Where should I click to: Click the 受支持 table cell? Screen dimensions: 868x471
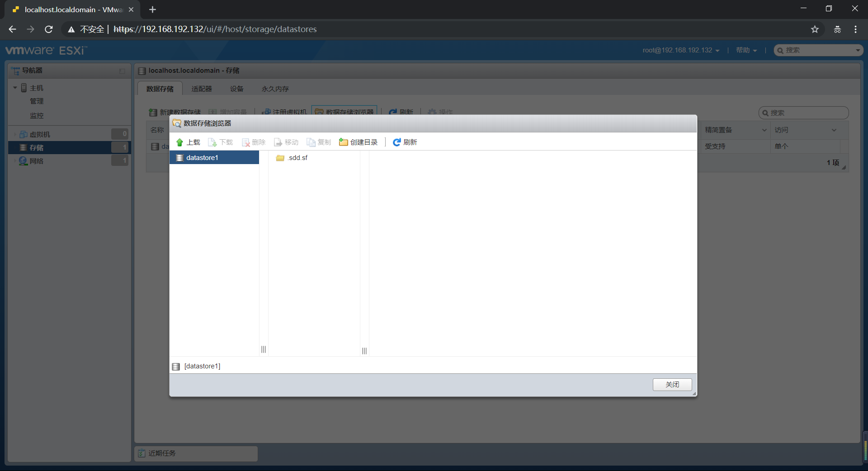pyautogui.click(x=715, y=146)
